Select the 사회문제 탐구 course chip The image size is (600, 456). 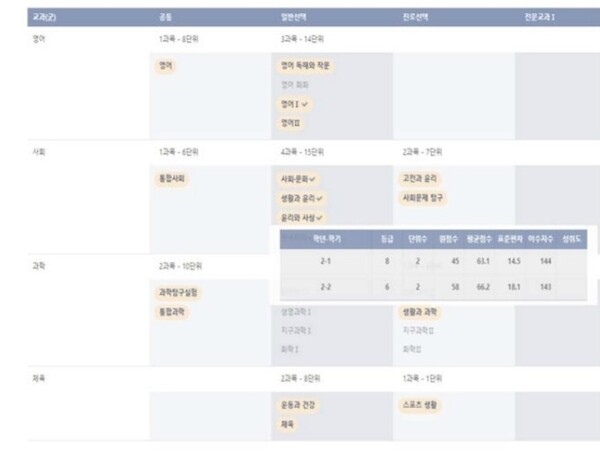click(x=422, y=198)
